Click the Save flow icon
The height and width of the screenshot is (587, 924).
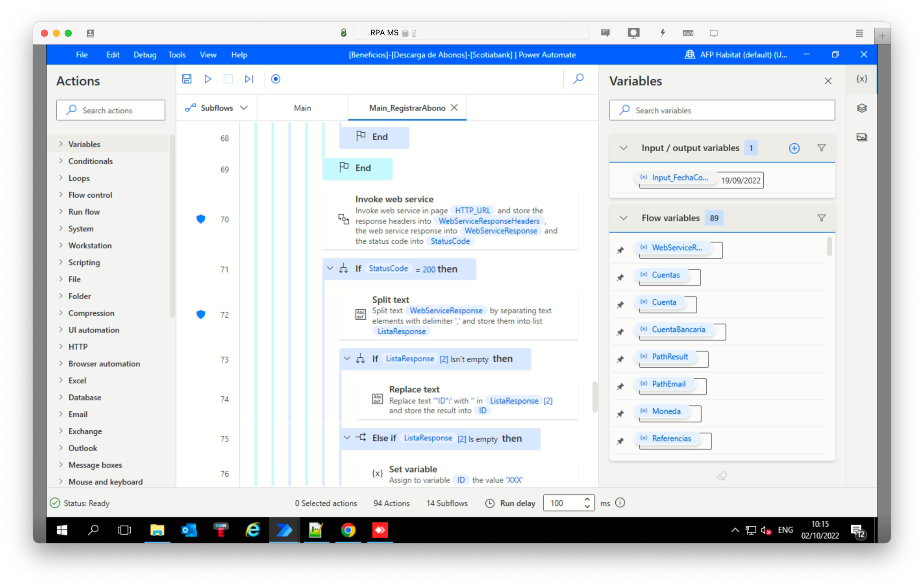pyautogui.click(x=187, y=79)
